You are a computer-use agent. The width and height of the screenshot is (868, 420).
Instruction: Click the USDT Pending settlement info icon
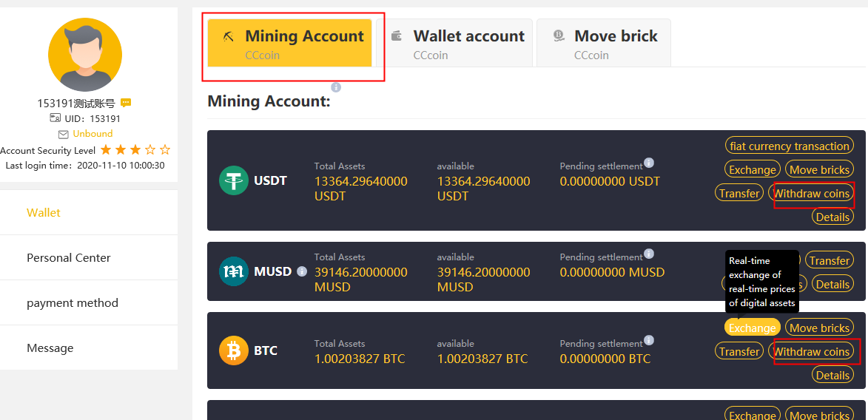coord(649,163)
